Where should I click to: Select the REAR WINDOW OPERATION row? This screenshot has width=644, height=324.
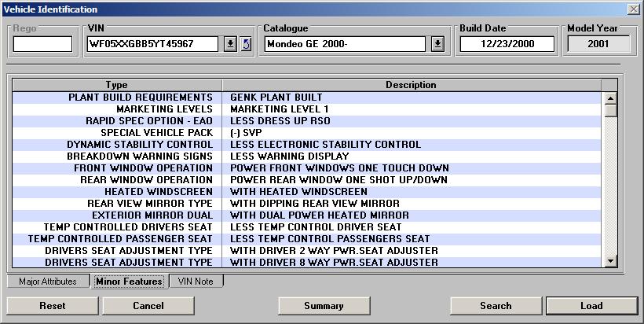click(306, 180)
